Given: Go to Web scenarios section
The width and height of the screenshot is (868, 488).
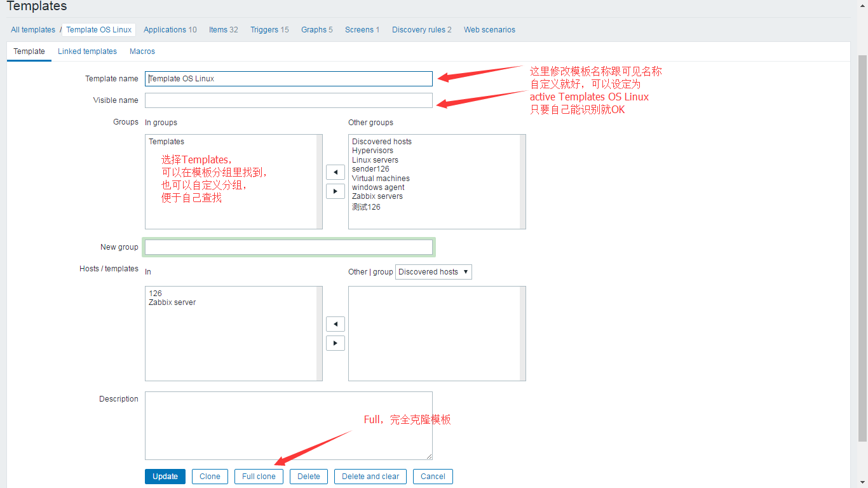Looking at the screenshot, I should pos(489,30).
